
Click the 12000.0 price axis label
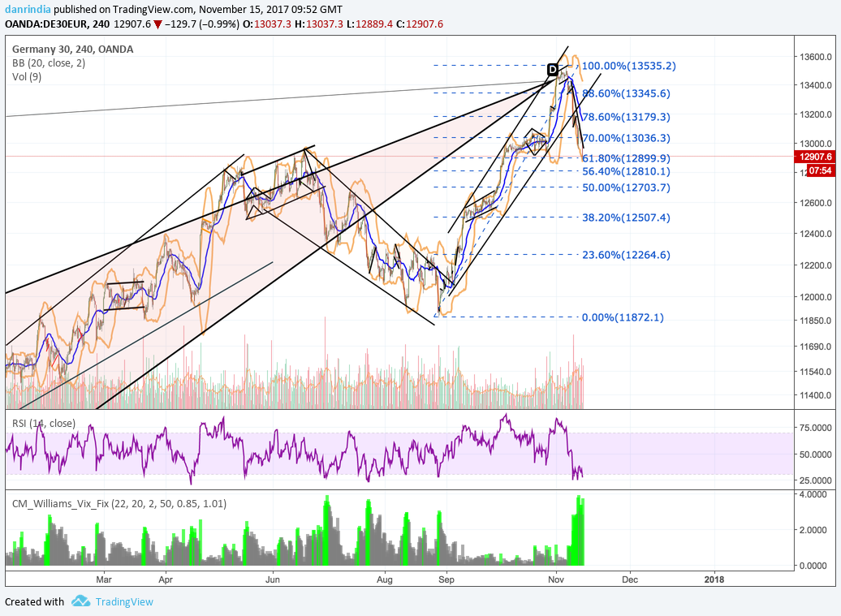tap(816, 297)
